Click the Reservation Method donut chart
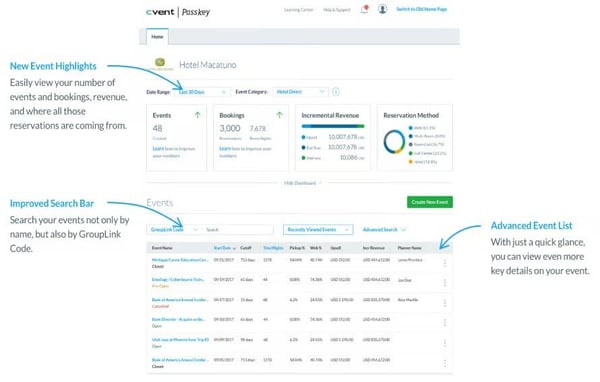This screenshot has height=382, width=600. tap(394, 142)
